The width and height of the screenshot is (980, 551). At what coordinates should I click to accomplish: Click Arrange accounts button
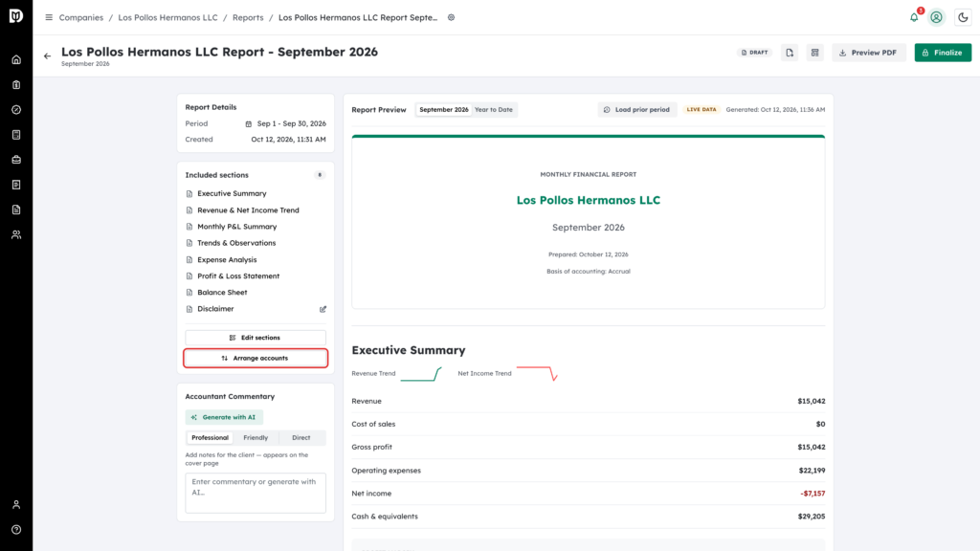point(256,358)
